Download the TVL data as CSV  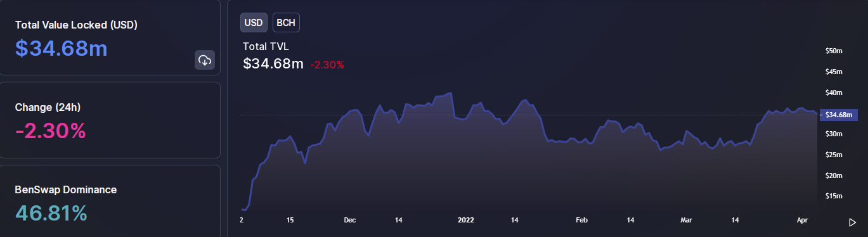tap(205, 60)
